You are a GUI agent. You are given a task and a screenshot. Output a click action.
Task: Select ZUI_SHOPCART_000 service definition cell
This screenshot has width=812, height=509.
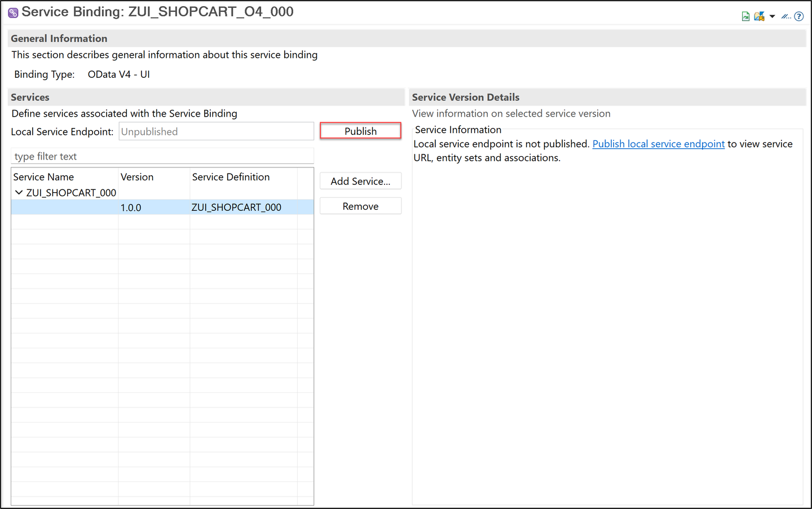coord(236,207)
